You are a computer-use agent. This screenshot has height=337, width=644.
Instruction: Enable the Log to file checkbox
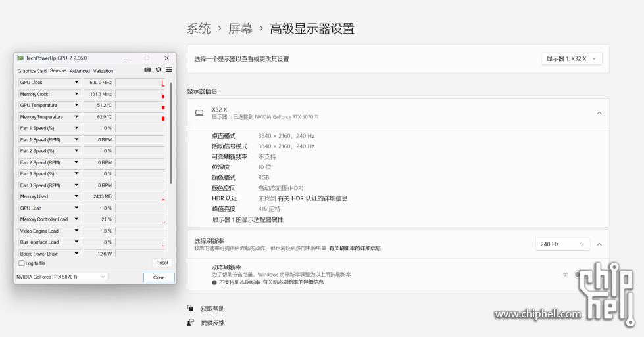tap(21, 263)
